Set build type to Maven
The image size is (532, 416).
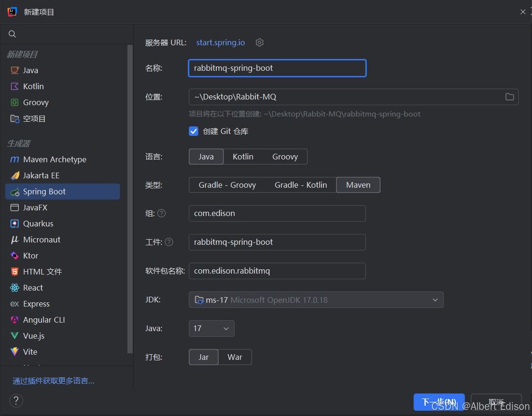coord(358,185)
